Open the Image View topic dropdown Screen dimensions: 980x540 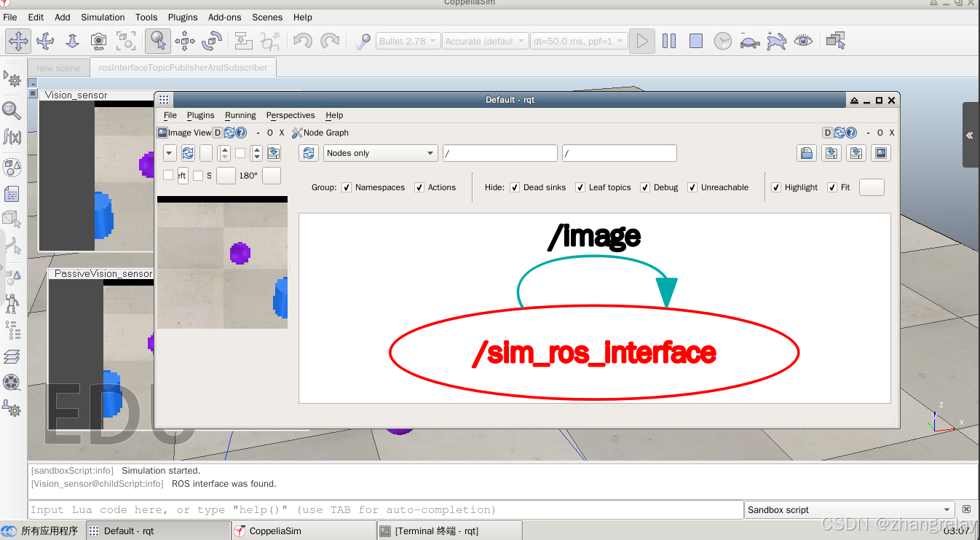coord(170,153)
